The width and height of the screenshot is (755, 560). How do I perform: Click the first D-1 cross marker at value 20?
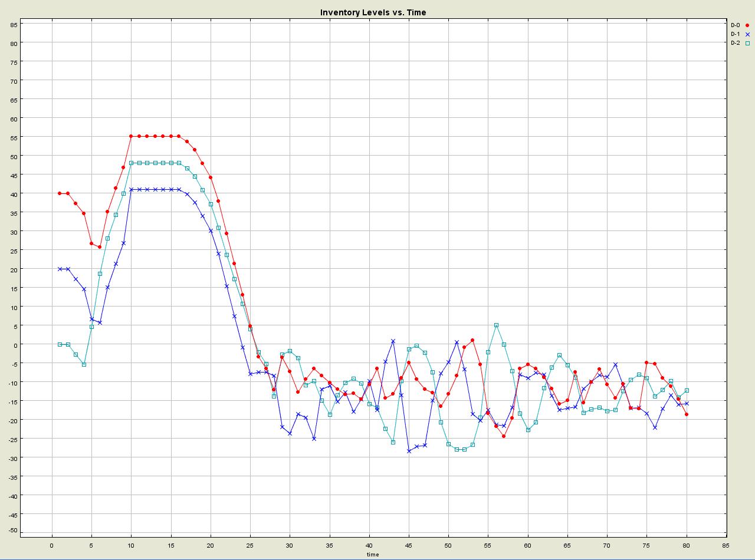(60, 269)
